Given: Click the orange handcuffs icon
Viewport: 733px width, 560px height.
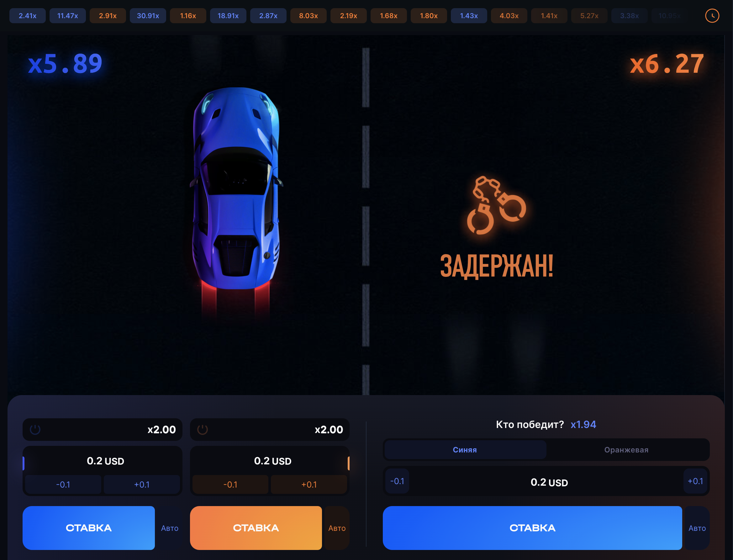Looking at the screenshot, I should point(496,205).
